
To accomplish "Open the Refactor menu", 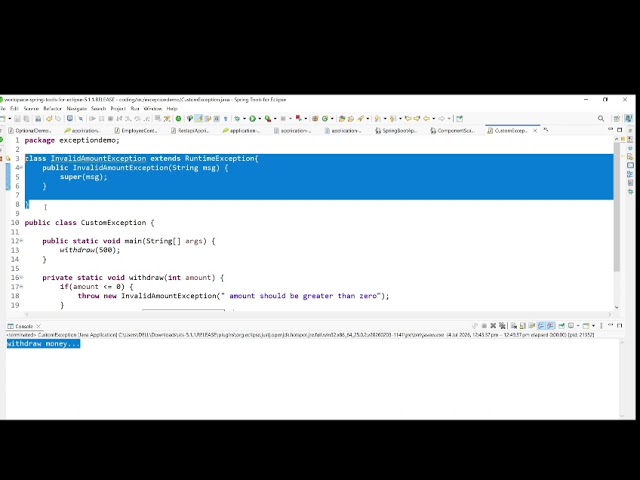I will [52, 109].
